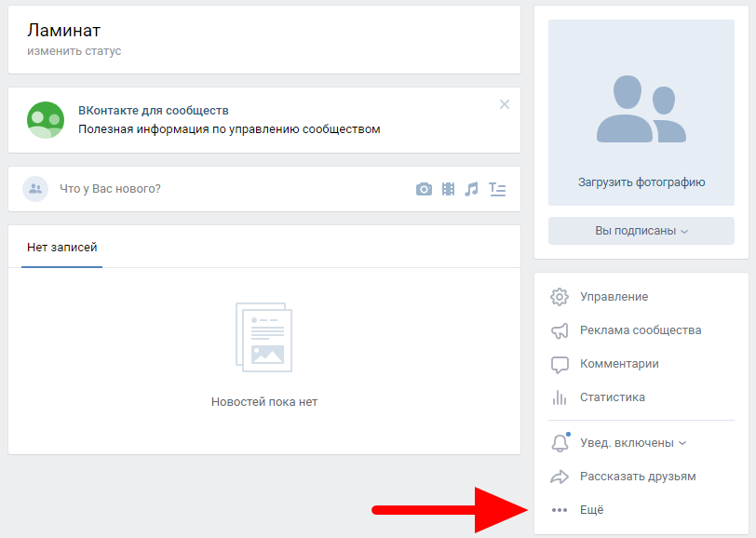Attach audio using the music note icon

[x=472, y=189]
